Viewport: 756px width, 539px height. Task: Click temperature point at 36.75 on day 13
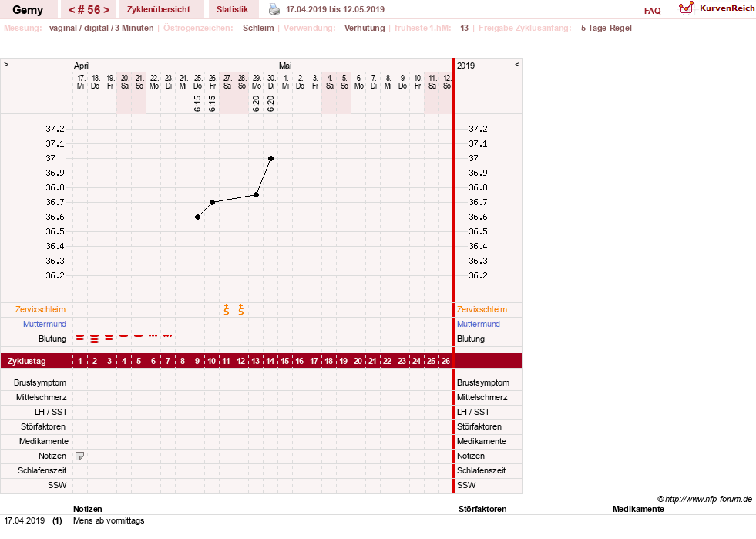click(257, 195)
